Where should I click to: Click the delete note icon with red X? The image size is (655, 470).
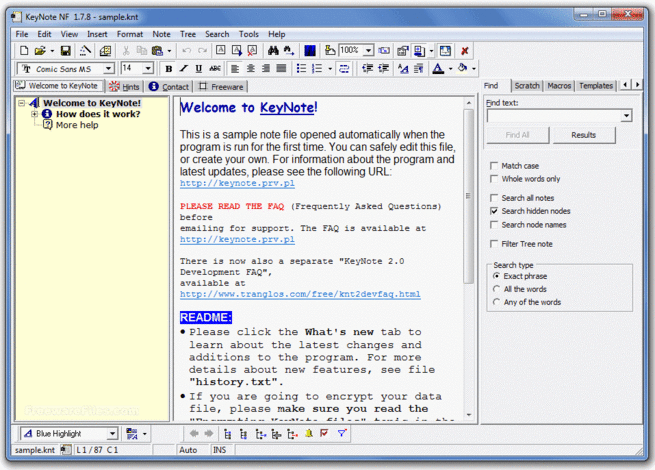pyautogui.click(x=252, y=51)
